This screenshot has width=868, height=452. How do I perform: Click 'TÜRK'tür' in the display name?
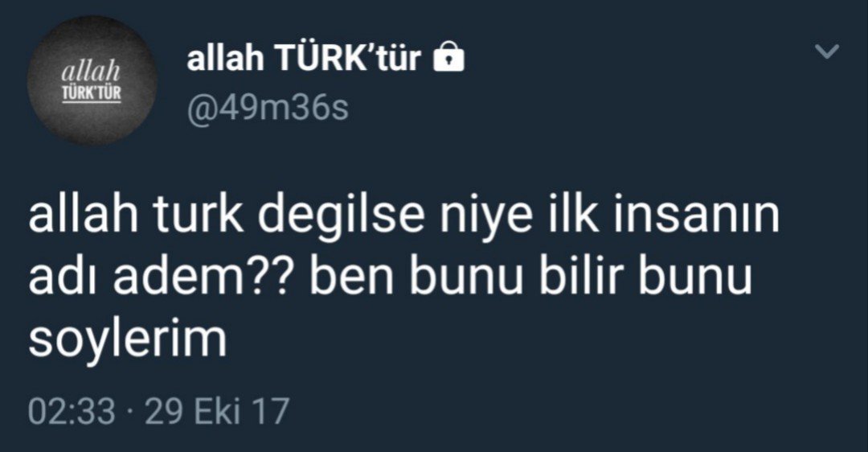click(348, 58)
